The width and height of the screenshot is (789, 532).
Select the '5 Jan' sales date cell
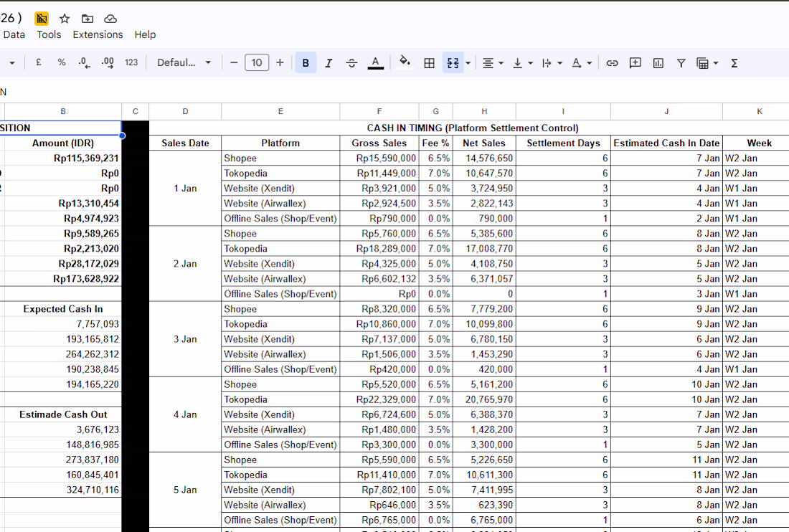185,490
